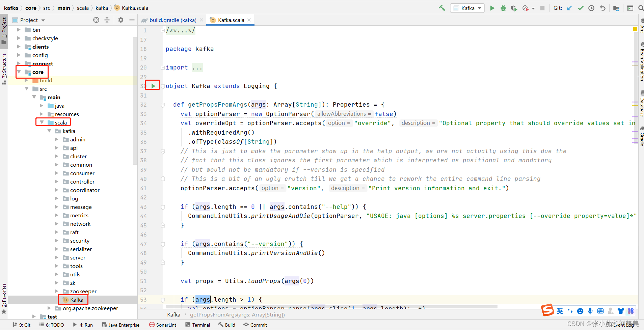Expand the clients folder
The image size is (644, 330).
tap(19, 47)
